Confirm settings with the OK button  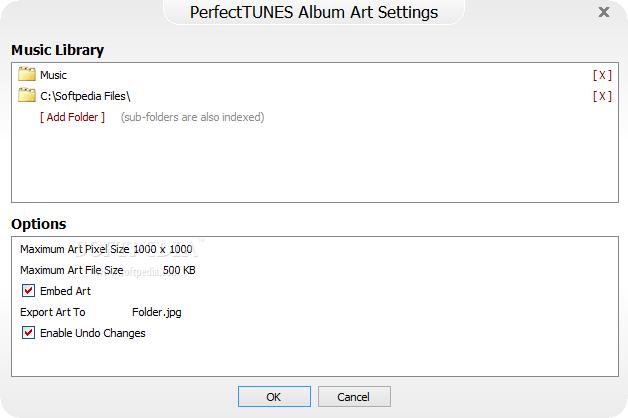pos(274,396)
